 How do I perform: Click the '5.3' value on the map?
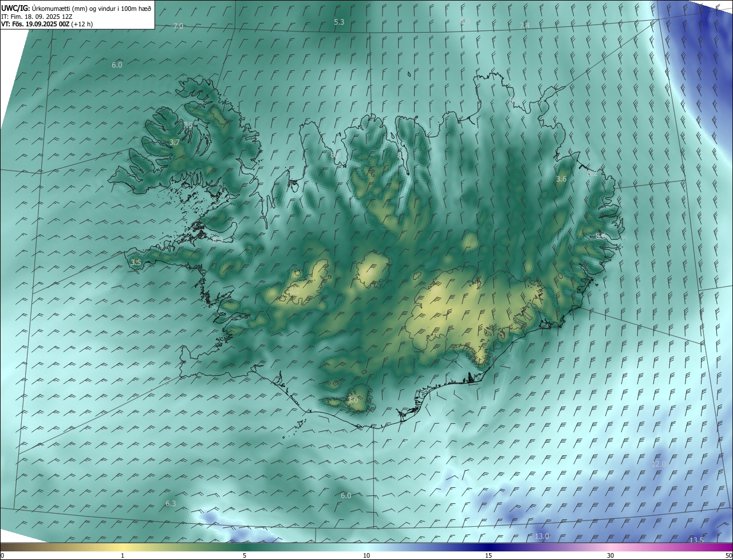click(x=339, y=22)
